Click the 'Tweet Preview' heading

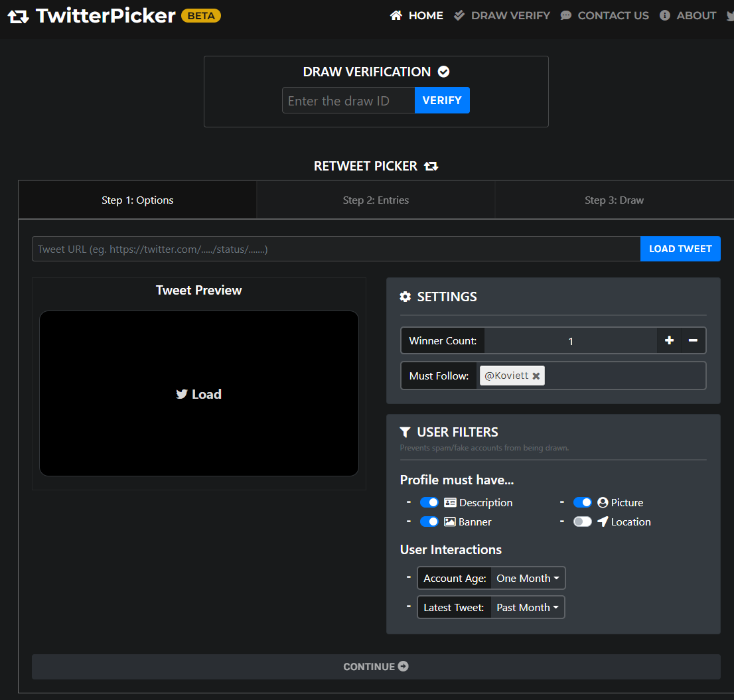click(x=199, y=290)
